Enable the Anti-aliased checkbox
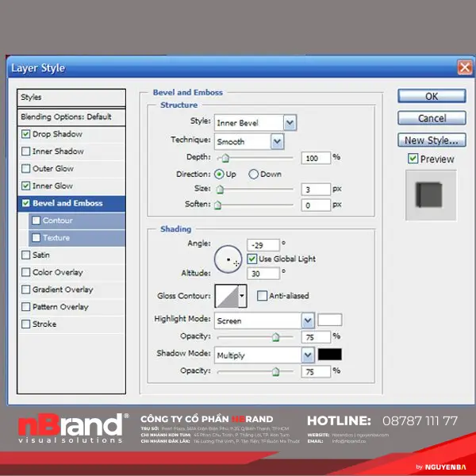 (263, 296)
